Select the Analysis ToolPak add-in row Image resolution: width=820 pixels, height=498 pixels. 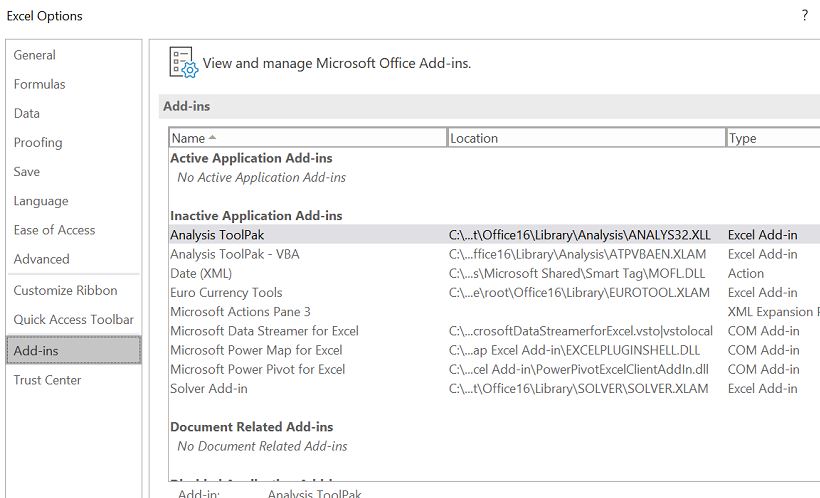[494, 235]
